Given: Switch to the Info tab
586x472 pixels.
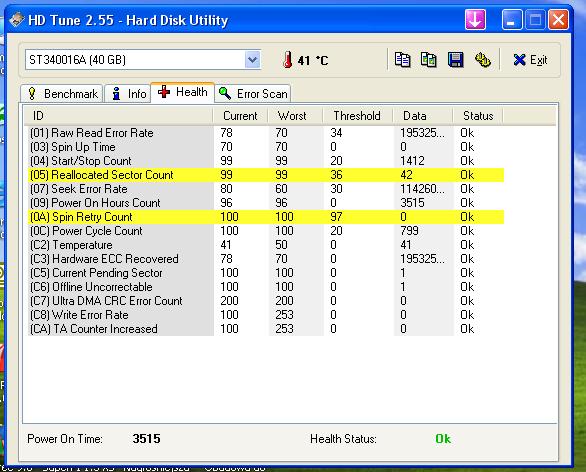Looking at the screenshot, I should [x=128, y=93].
